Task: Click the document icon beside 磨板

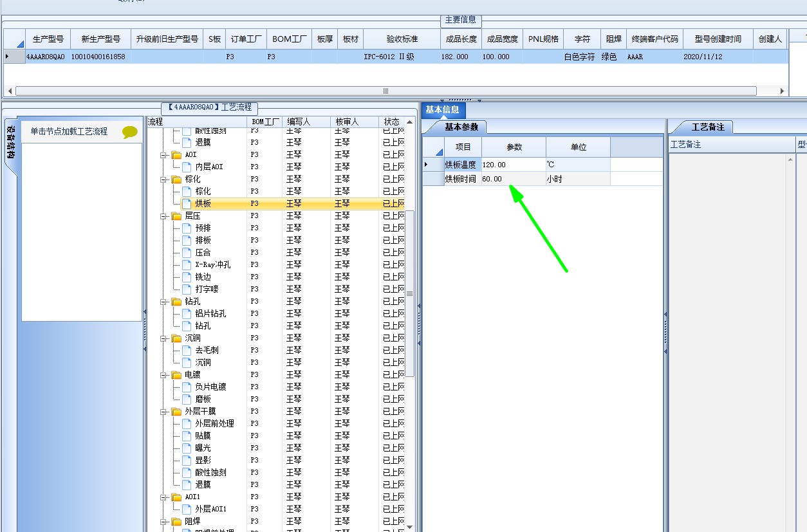Action: [x=187, y=399]
